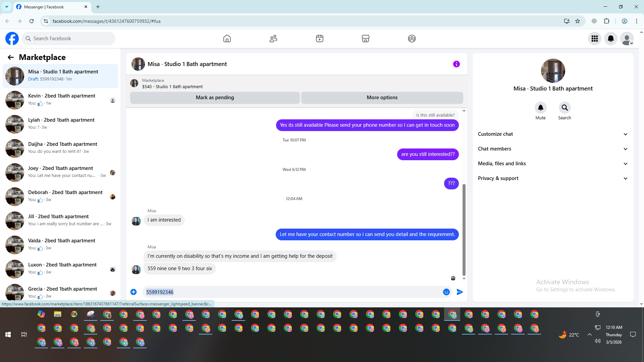Expand Customize chat section

click(553, 134)
